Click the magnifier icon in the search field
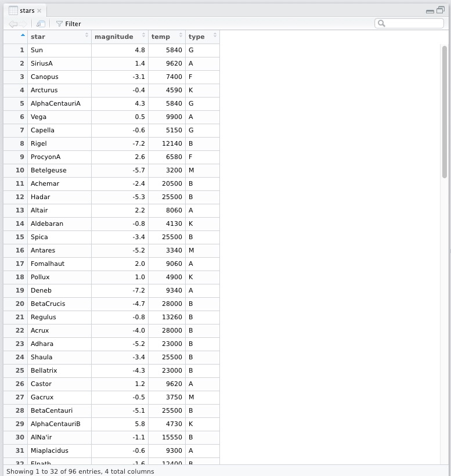Image resolution: width=451 pixels, height=476 pixels. pyautogui.click(x=381, y=23)
